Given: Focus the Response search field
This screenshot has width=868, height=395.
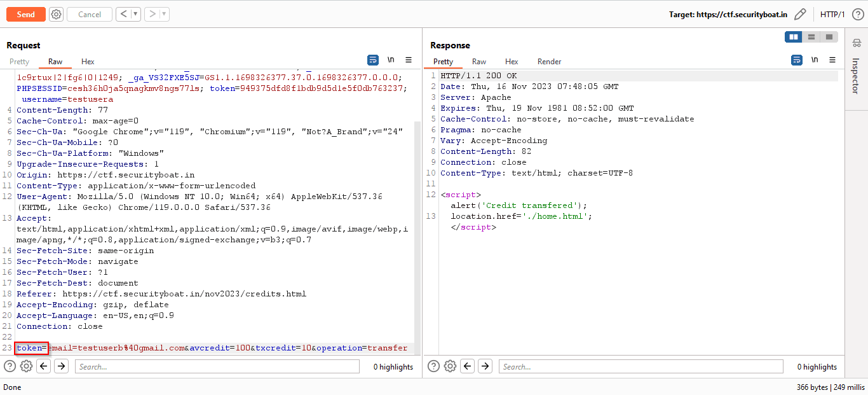Looking at the screenshot, I should click(641, 366).
